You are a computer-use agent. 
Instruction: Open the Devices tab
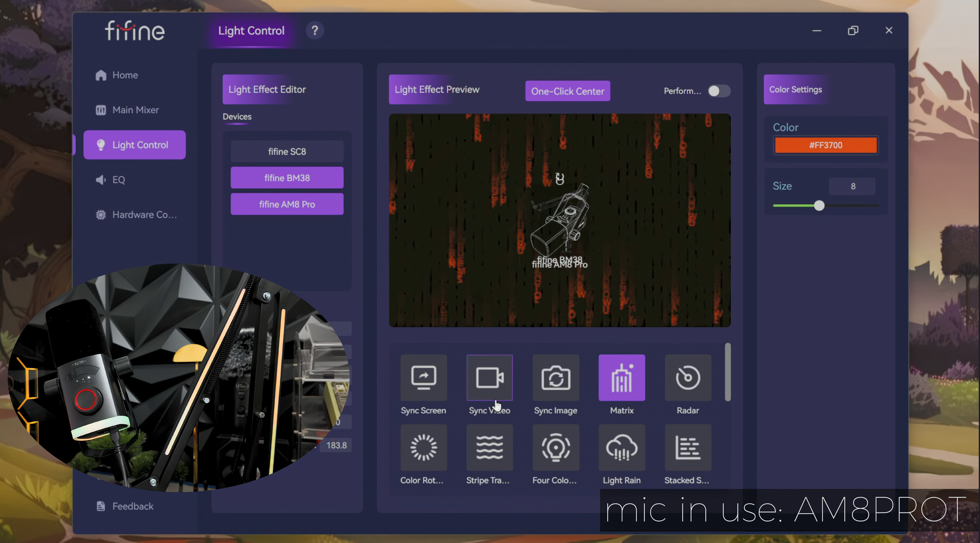[237, 117]
